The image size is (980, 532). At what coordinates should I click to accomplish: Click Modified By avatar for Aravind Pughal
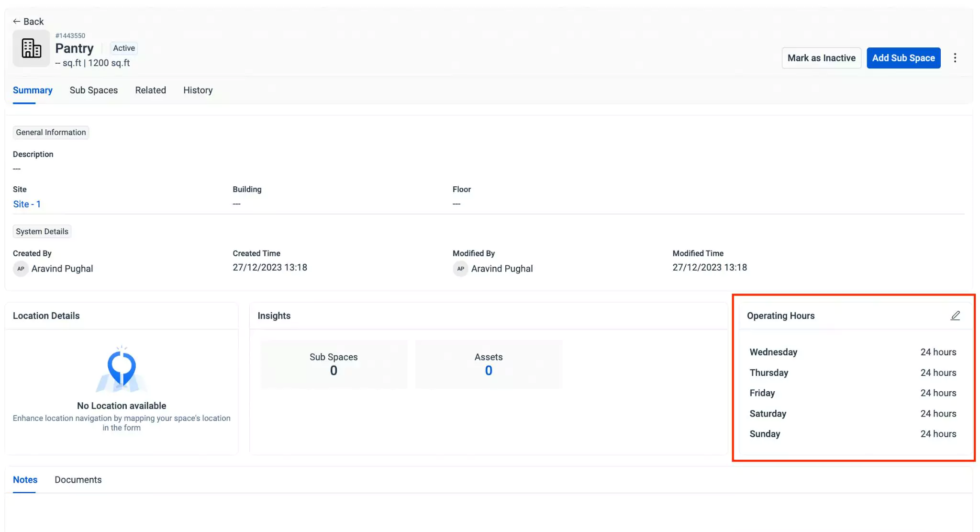click(x=460, y=269)
